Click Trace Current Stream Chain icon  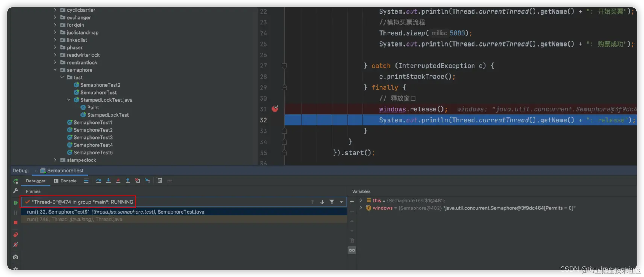pyautogui.click(x=170, y=181)
